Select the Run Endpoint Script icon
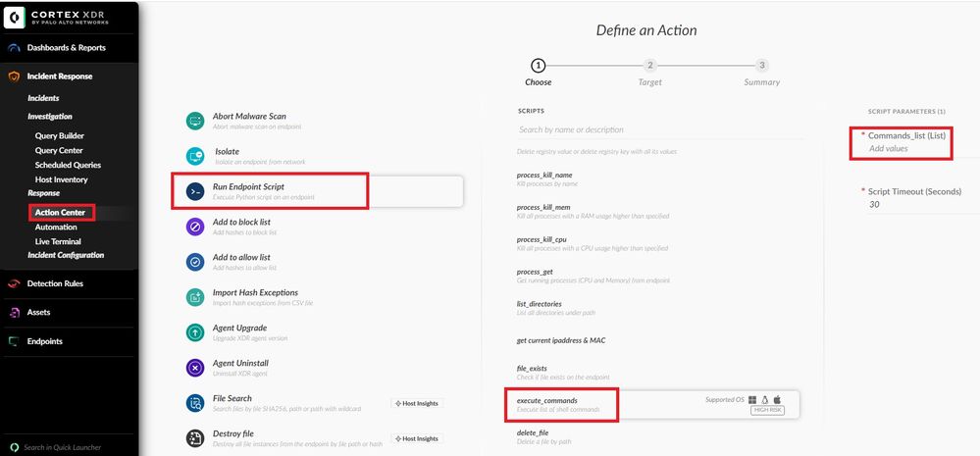The height and width of the screenshot is (456, 980). coord(194,191)
